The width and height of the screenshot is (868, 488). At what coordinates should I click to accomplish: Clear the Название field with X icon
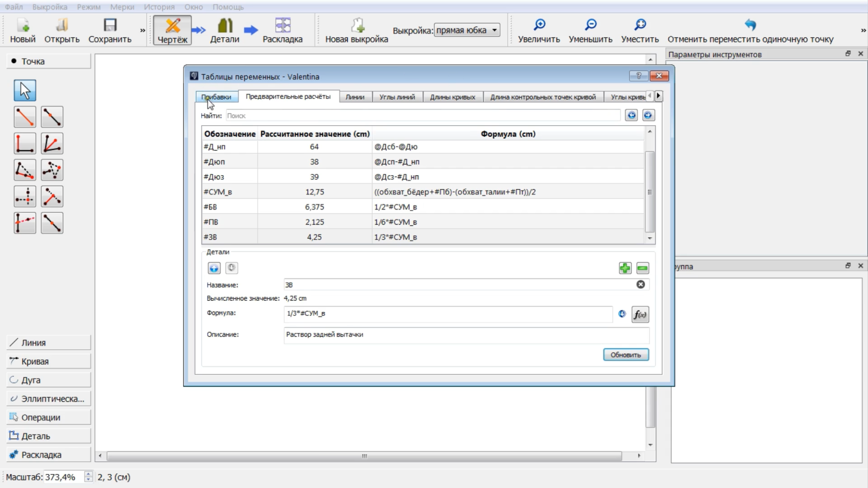click(x=640, y=285)
